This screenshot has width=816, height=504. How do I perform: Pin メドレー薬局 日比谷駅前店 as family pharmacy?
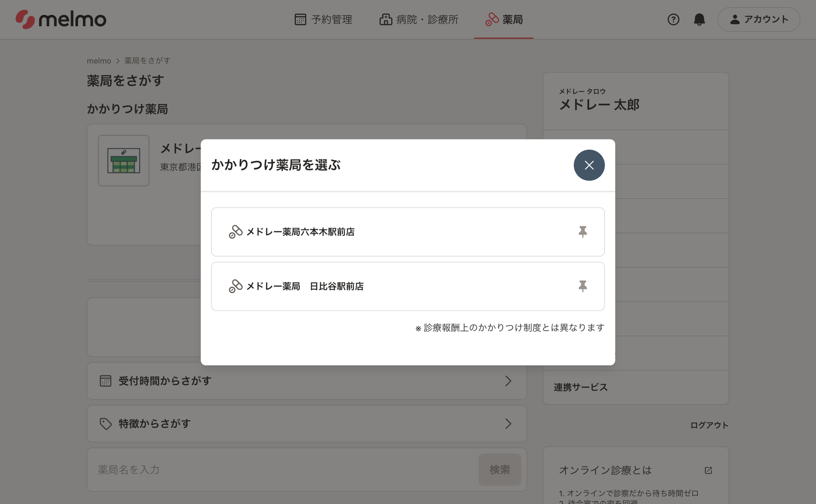(x=582, y=286)
